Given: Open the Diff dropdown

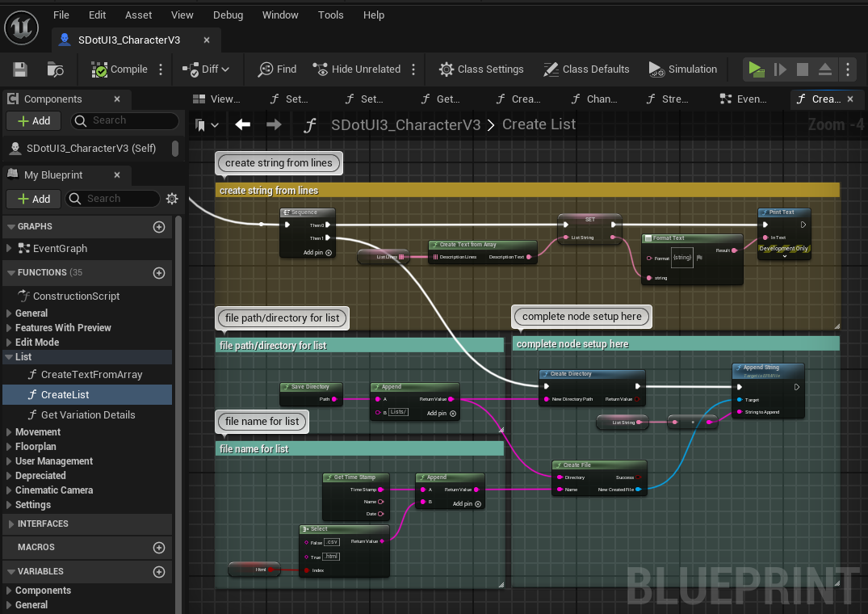Looking at the screenshot, I should pos(206,69).
